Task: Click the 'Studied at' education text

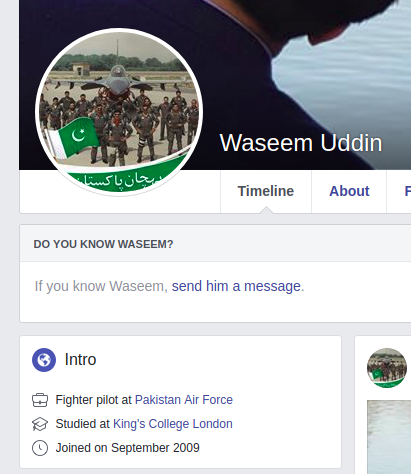Action: [x=83, y=424]
